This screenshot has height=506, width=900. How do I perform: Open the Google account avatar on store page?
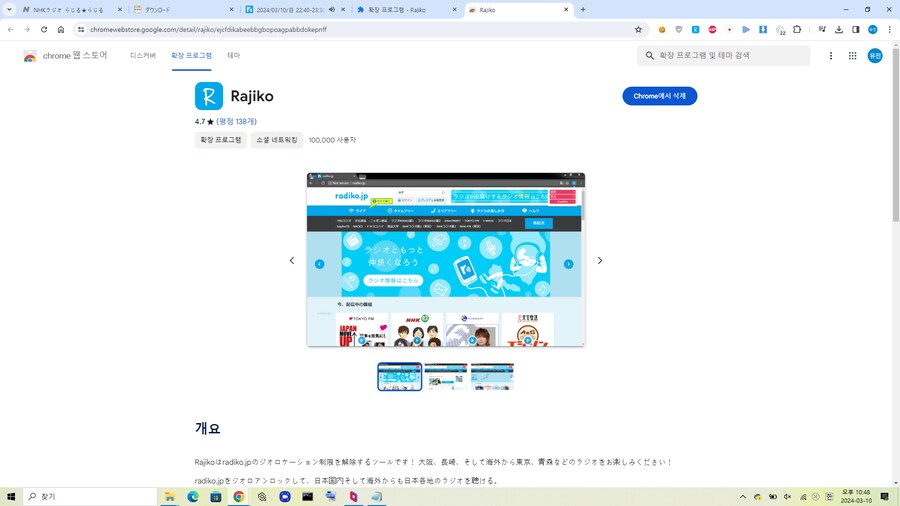click(875, 56)
